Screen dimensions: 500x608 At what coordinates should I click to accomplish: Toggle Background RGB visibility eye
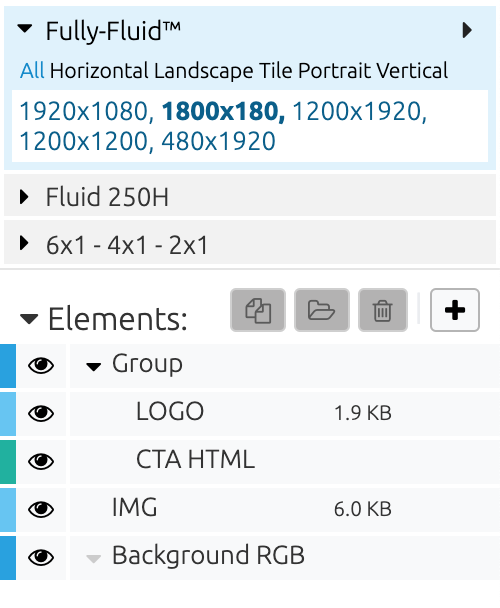click(41, 558)
